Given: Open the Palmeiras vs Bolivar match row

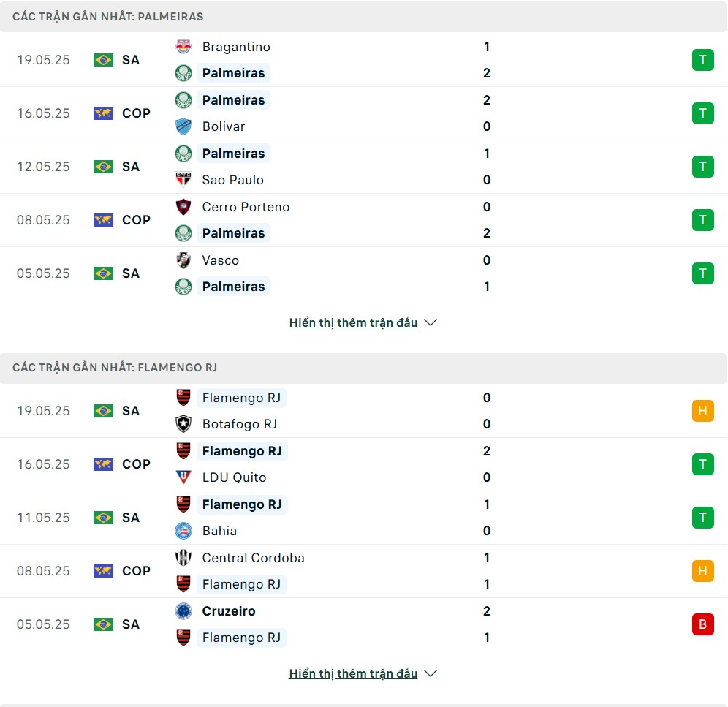Looking at the screenshot, I should tap(363, 113).
